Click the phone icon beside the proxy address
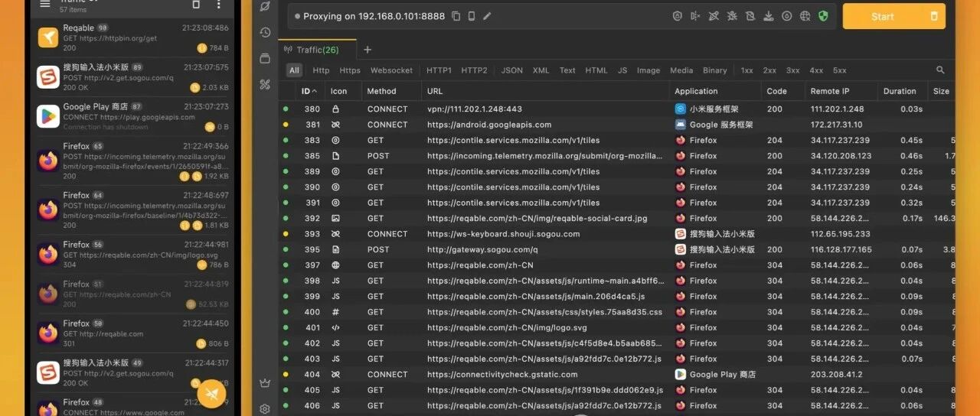The height and width of the screenshot is (416, 980). click(472, 16)
